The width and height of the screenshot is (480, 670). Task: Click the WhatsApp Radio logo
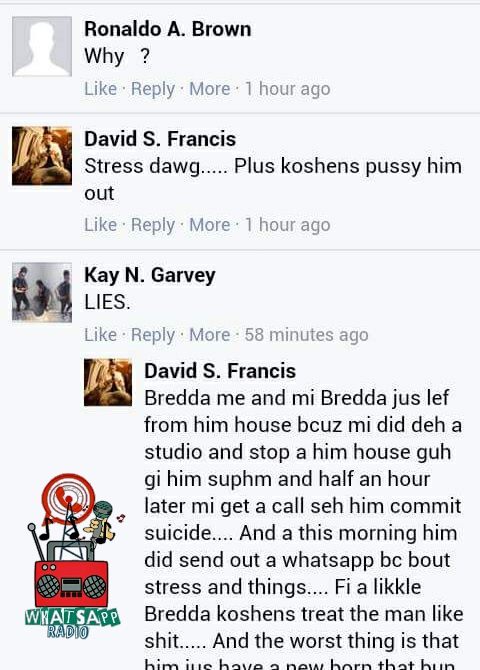click(x=73, y=556)
